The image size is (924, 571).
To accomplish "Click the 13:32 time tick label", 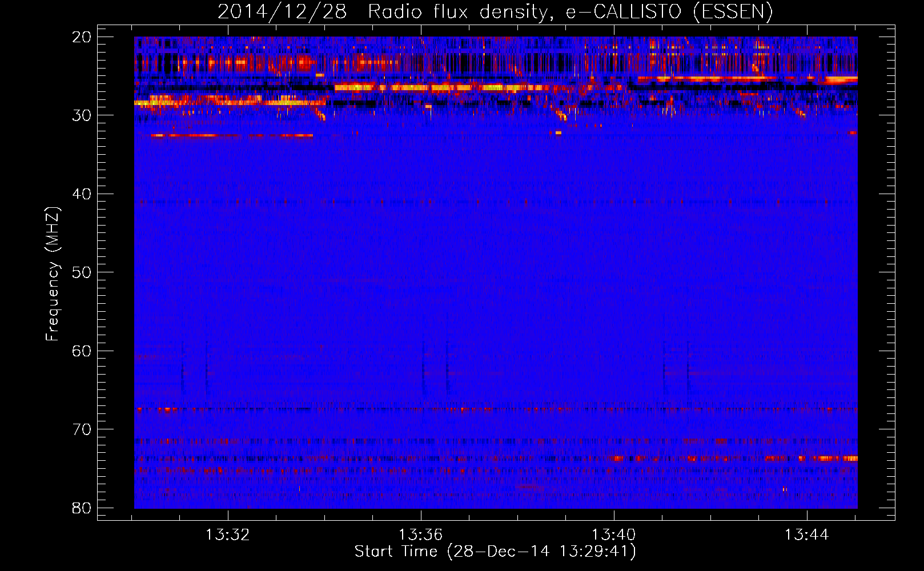I will (228, 535).
